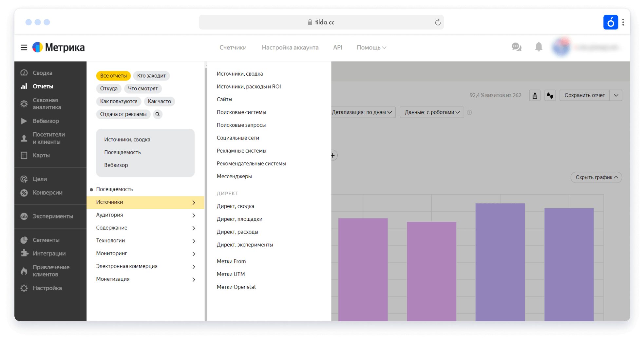The image size is (644, 341).
Task: Open the browser three-dot menu
Action: pyautogui.click(x=623, y=22)
